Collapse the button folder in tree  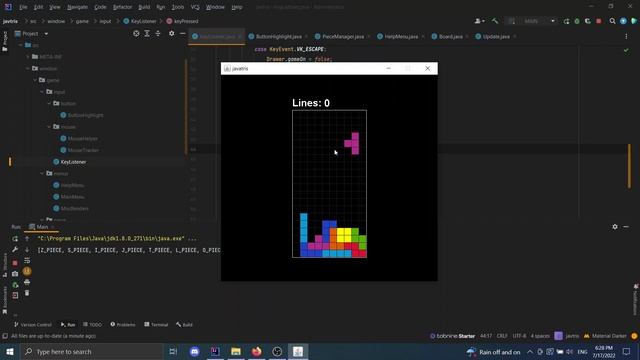49,103
